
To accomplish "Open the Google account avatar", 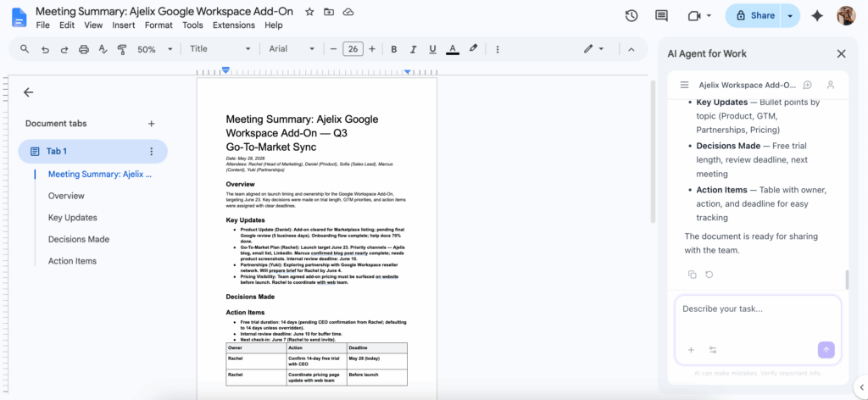I will pyautogui.click(x=846, y=16).
